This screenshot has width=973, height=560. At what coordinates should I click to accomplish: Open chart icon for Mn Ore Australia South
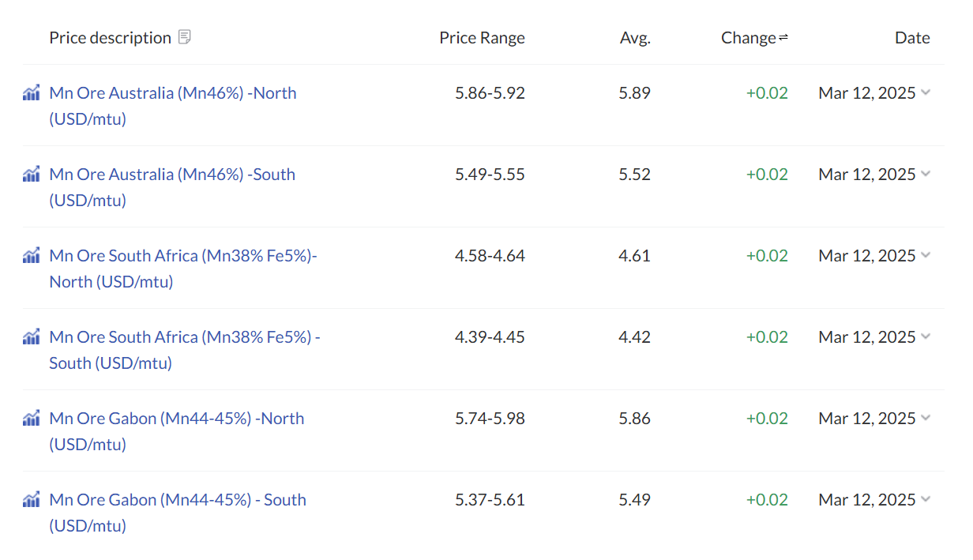31,175
